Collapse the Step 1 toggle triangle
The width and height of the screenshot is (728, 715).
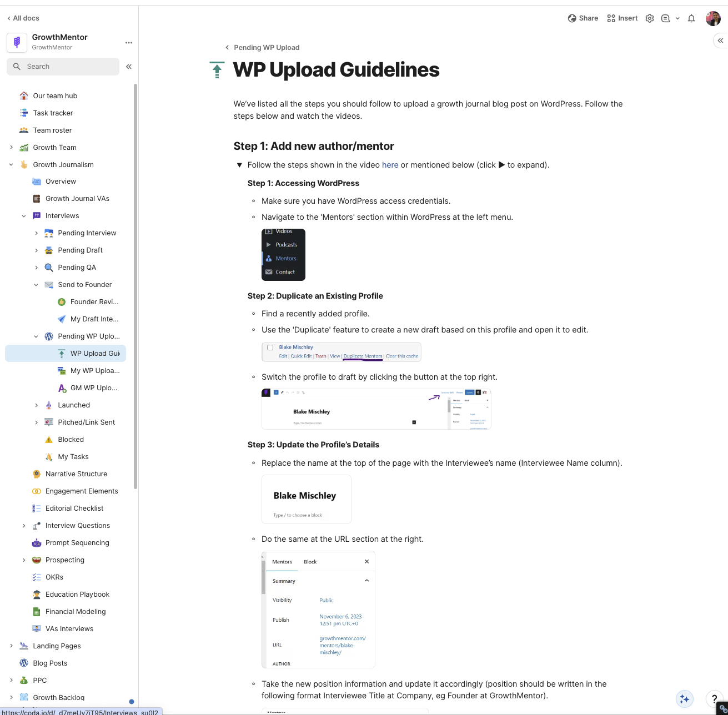[239, 165]
